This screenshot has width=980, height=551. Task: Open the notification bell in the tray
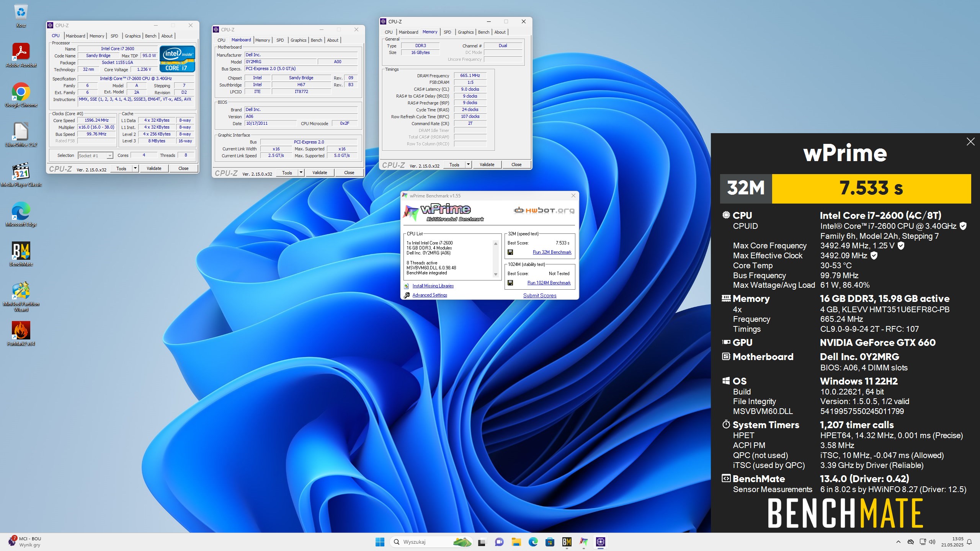969,542
